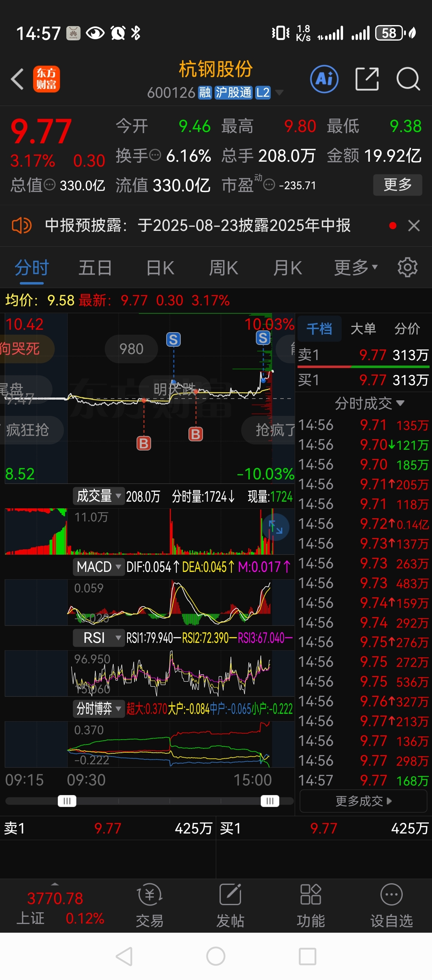432x980 pixels.
Task: Open 卖1 9.77 order row in 千档
Action: [x=363, y=355]
